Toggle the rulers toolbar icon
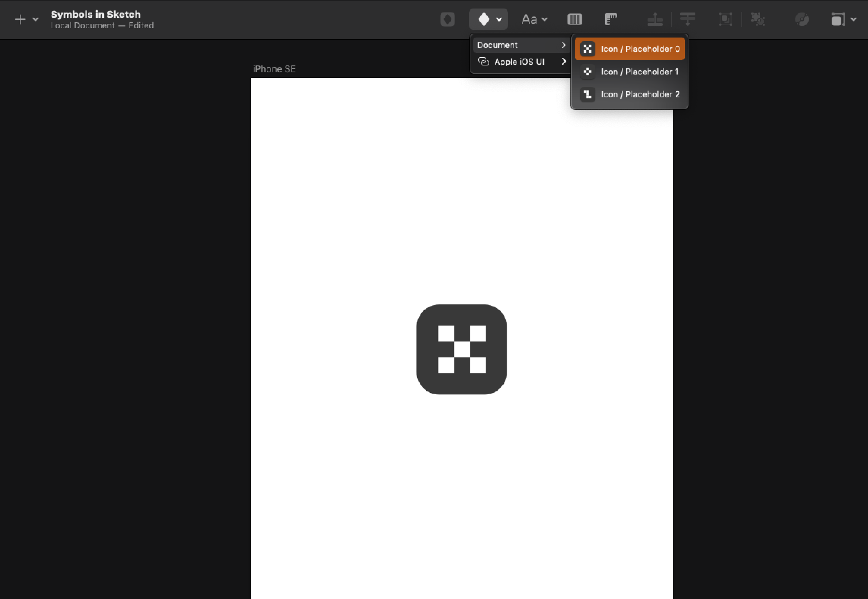Image resolution: width=868 pixels, height=599 pixels. [x=611, y=19]
